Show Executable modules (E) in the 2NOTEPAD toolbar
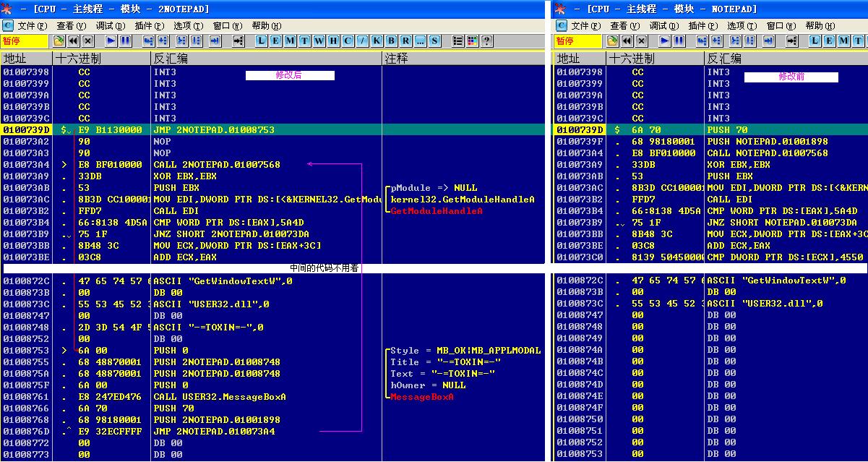Viewport: 868px width, 462px height. tap(276, 41)
